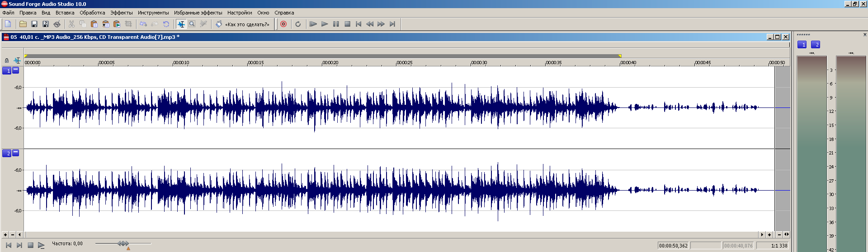Create a new file with the New icon
Viewport: 868px width, 252px height.
8,24
